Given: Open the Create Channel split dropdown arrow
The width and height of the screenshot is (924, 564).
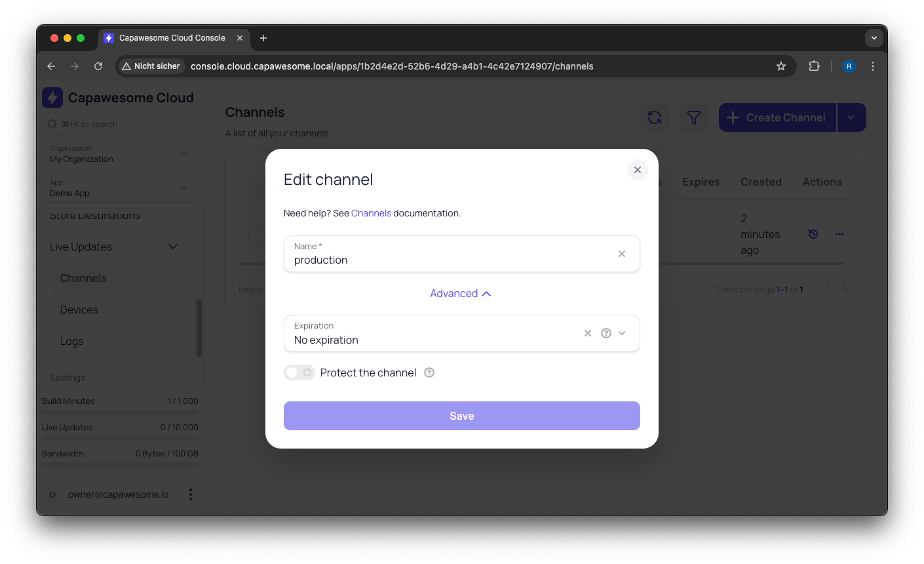Looking at the screenshot, I should tap(851, 117).
